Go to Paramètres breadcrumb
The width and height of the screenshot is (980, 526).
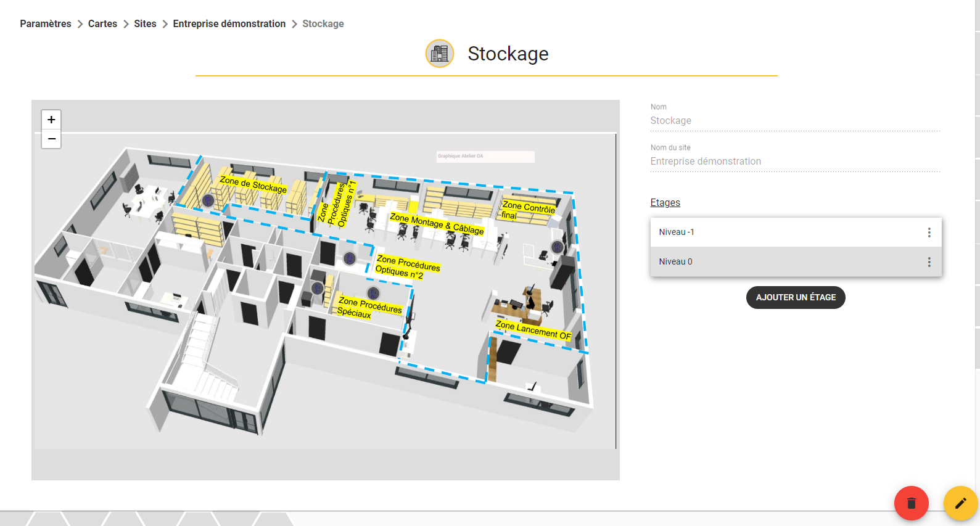click(46, 23)
